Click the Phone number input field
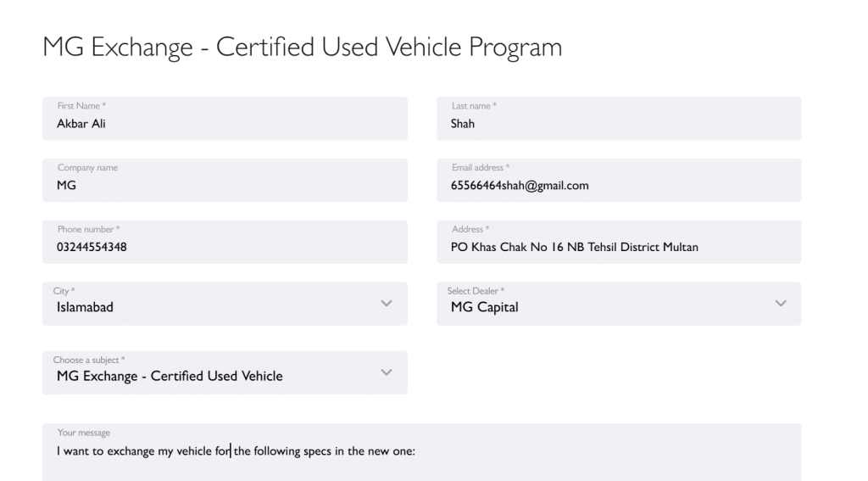Image resolution: width=868 pixels, height=481 pixels. point(225,242)
